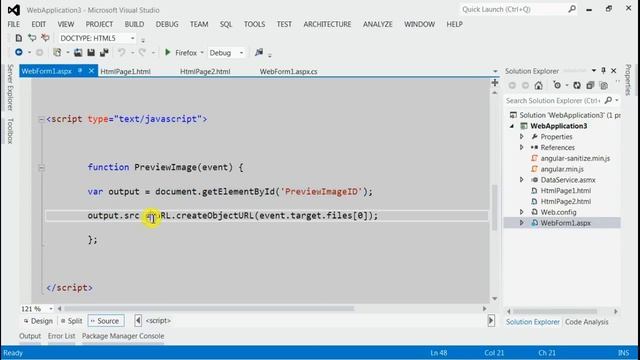The width and height of the screenshot is (640, 360).
Task: Click the Open File toolbar icon
Action: pyautogui.click(x=78, y=53)
